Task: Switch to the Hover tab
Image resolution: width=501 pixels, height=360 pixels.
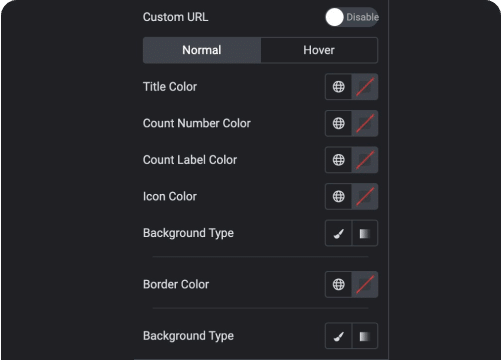Action: pos(319,50)
